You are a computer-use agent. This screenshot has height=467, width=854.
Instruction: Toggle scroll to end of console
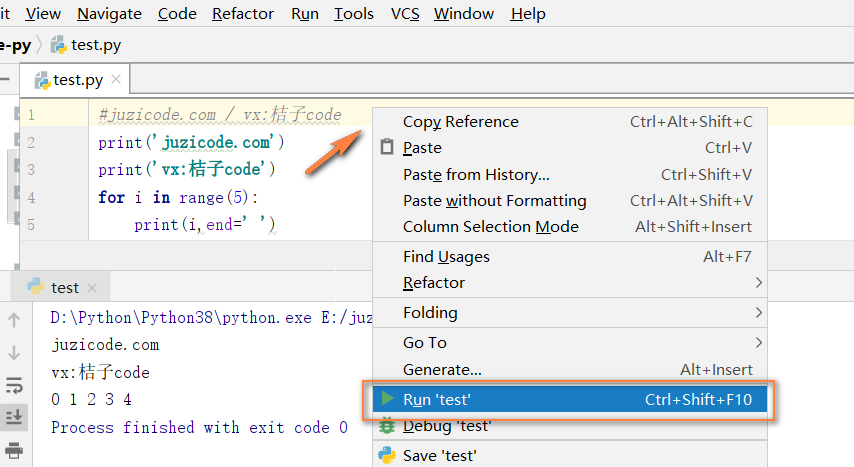pyautogui.click(x=14, y=417)
